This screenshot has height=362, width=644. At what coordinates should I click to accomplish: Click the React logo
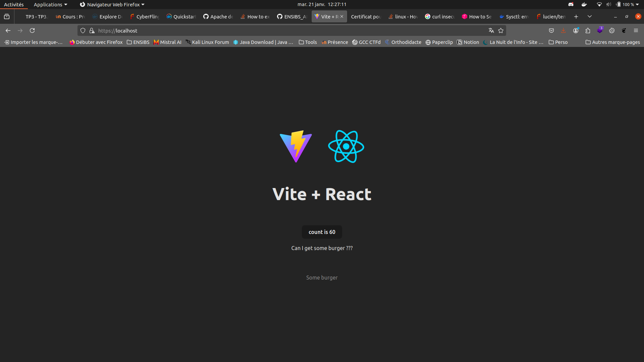tap(346, 146)
